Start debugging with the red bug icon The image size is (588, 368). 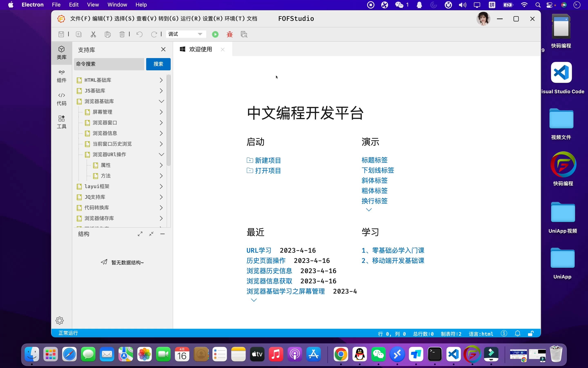[x=230, y=34]
